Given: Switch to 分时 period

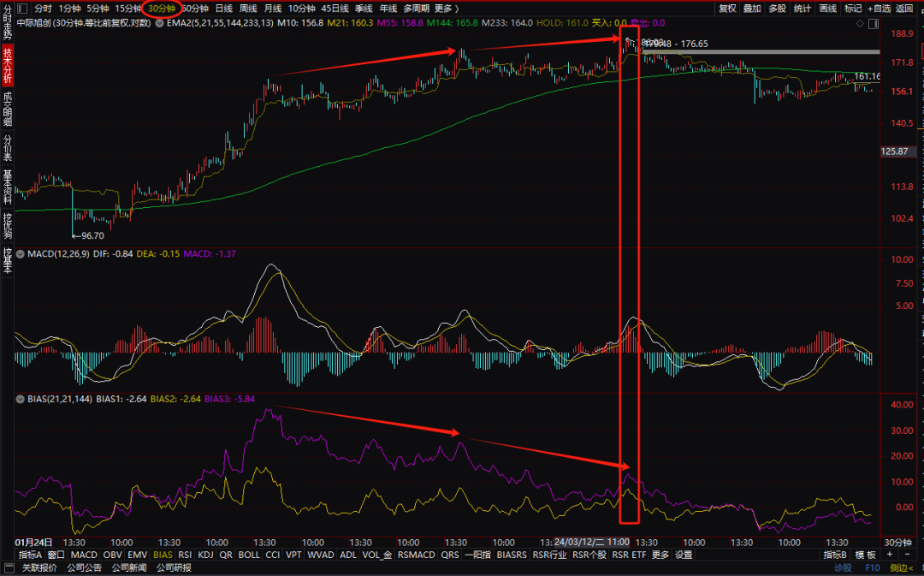Looking at the screenshot, I should (x=43, y=9).
